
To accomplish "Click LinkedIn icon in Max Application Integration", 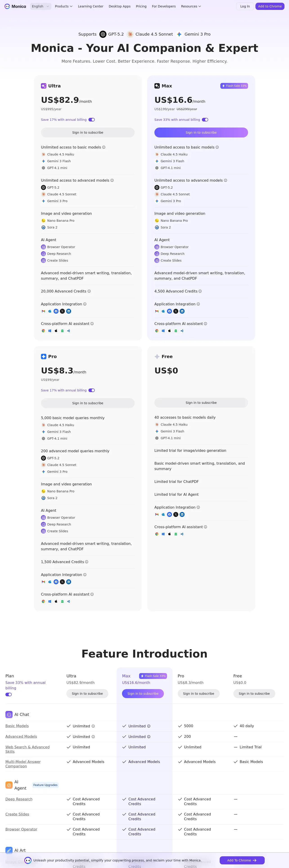I will click(x=182, y=311).
